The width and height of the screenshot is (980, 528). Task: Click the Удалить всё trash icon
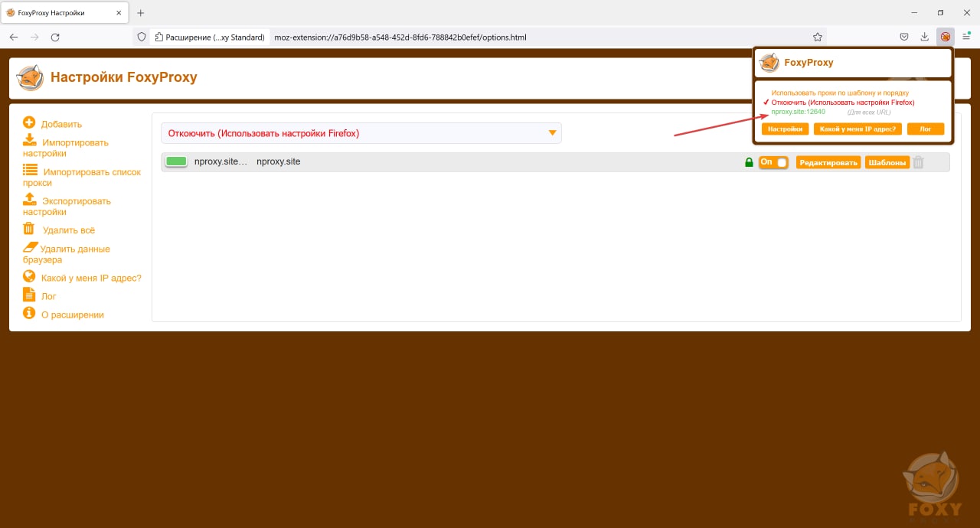coord(29,228)
